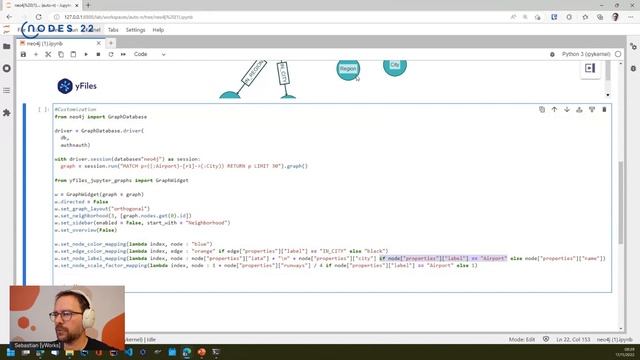
Task: Open the Property Inspector gears icon on right sidebar
Action: 633,47
